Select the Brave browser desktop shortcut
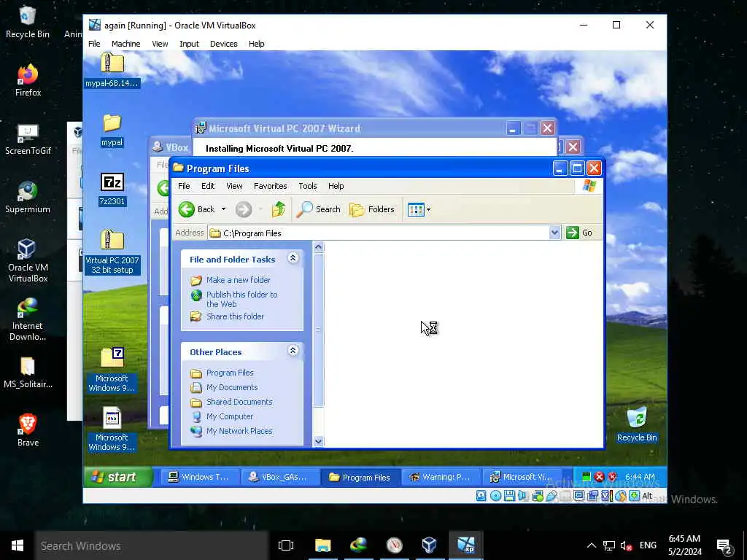 click(28, 430)
